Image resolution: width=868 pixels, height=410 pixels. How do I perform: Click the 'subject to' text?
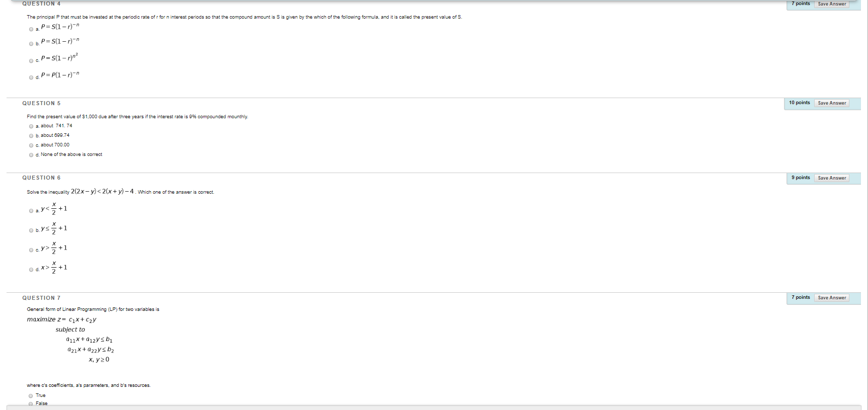pos(70,330)
